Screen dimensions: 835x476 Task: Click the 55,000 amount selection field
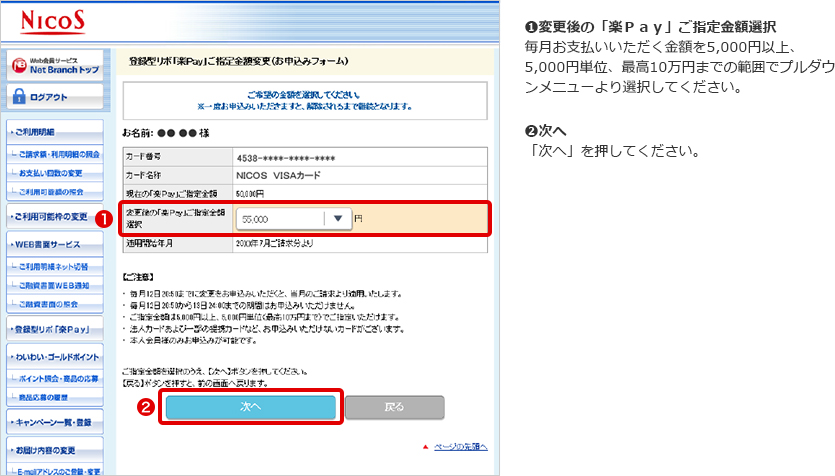click(280, 218)
